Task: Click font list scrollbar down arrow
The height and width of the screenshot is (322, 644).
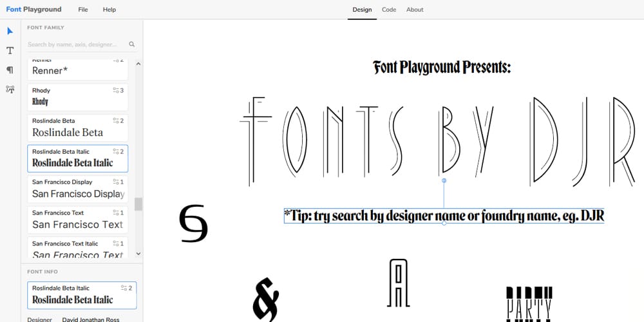Action: coord(138,254)
